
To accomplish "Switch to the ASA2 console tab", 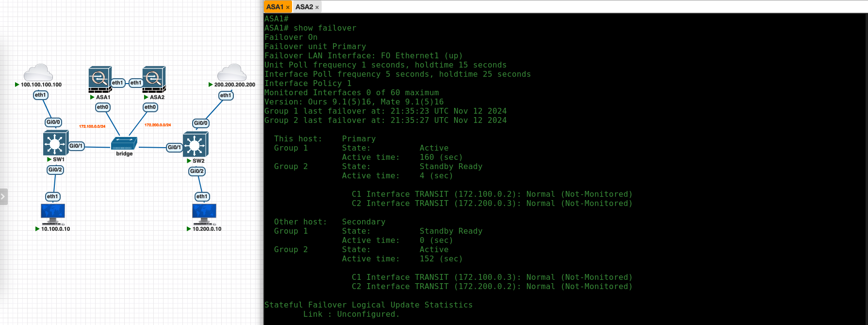I will tap(304, 7).
